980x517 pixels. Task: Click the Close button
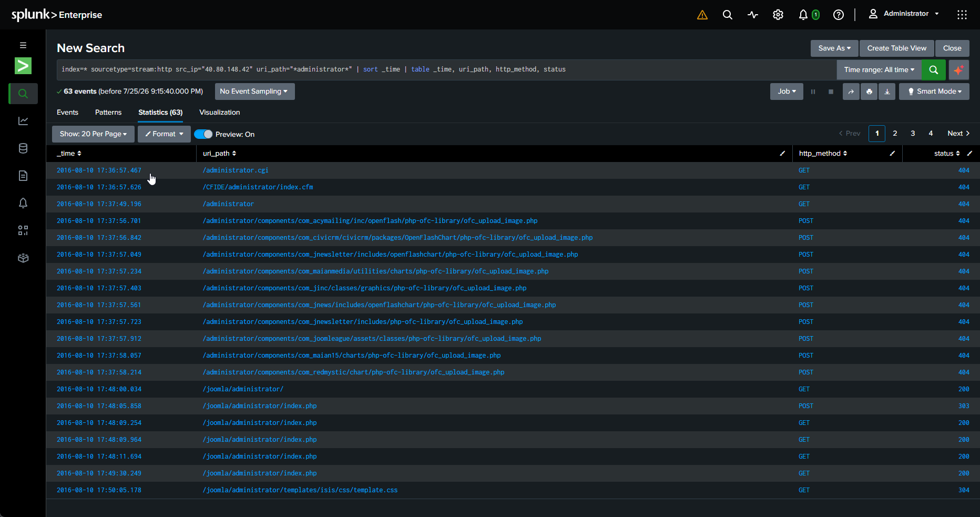pyautogui.click(x=952, y=48)
